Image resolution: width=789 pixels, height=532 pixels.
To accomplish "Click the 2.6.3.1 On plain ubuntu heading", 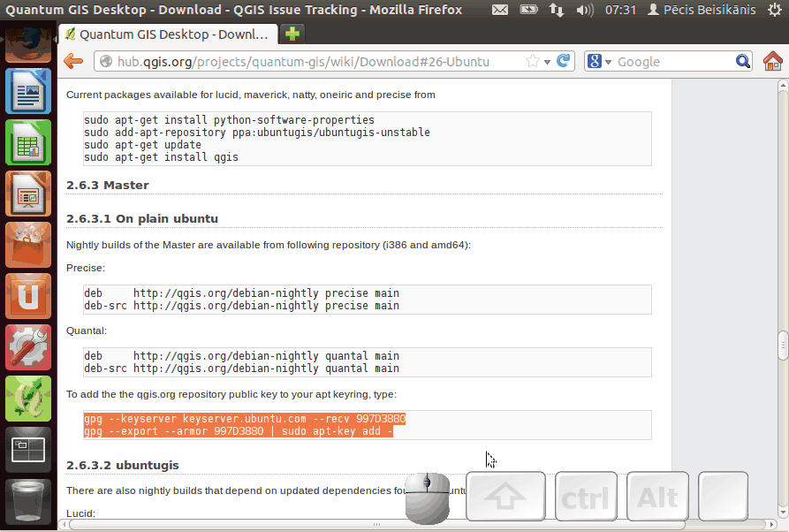I will [142, 219].
